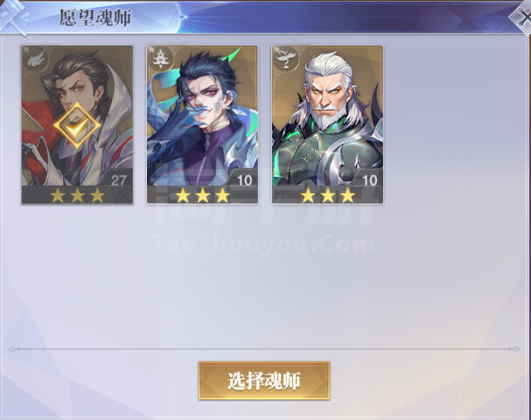
Task: Click the three-star rating of third card
Action: (328, 195)
